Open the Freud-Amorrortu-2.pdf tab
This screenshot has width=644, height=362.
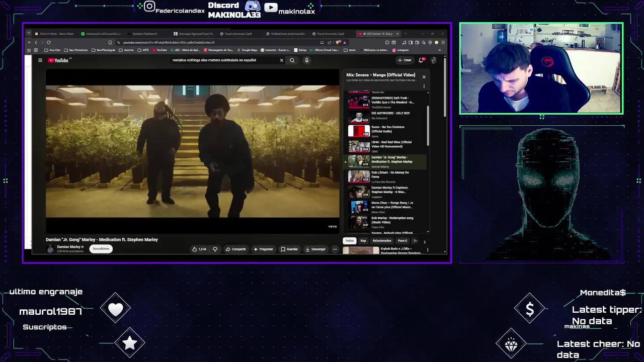pos(331,34)
